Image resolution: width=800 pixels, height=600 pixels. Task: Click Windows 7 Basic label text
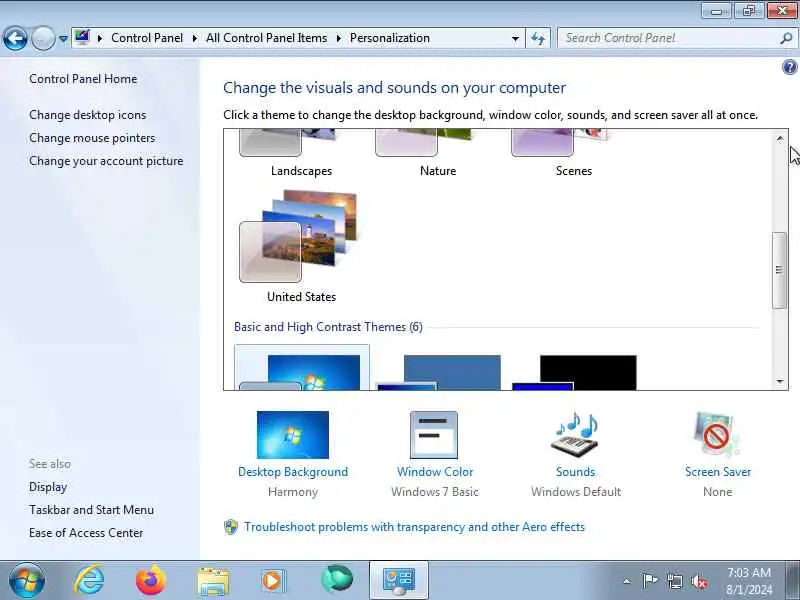pos(435,492)
